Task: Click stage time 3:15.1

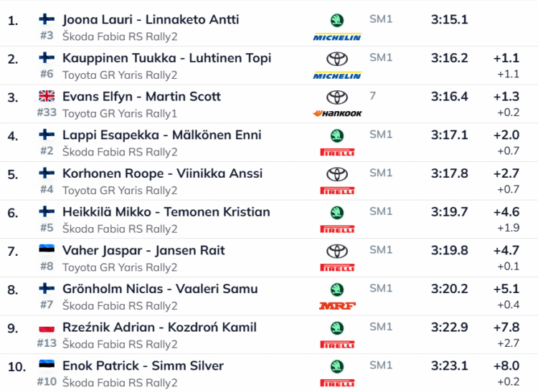Action: tap(450, 19)
